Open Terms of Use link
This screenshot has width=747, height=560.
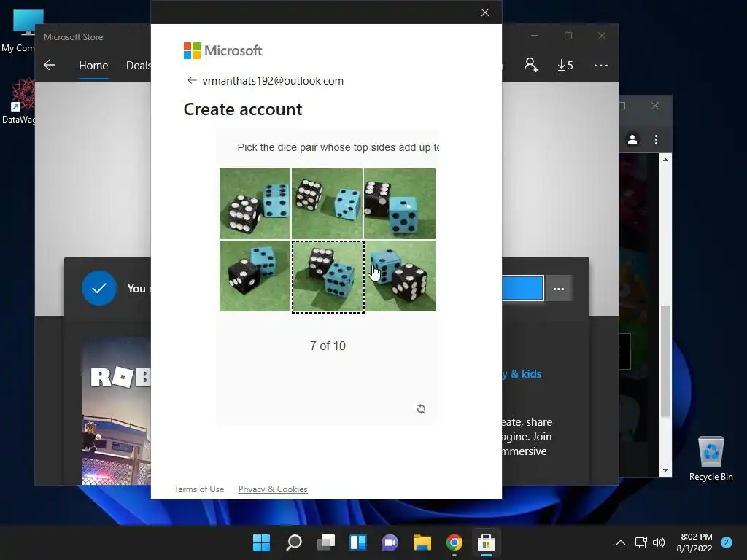(199, 489)
